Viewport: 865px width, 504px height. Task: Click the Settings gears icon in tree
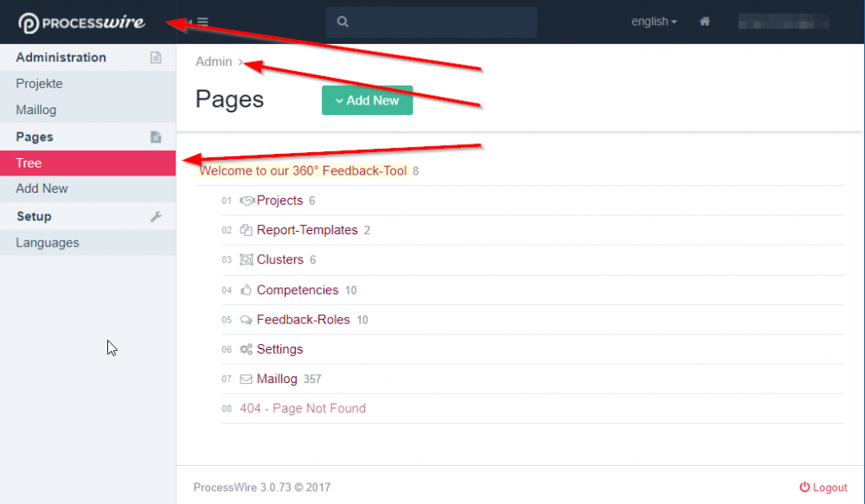pos(247,349)
